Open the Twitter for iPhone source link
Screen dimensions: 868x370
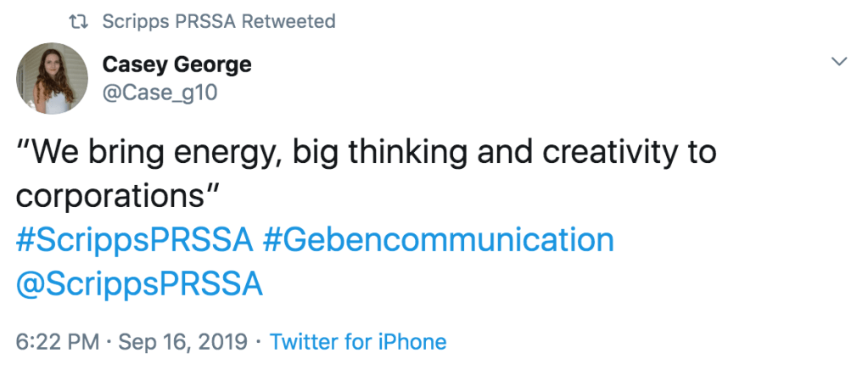[357, 342]
